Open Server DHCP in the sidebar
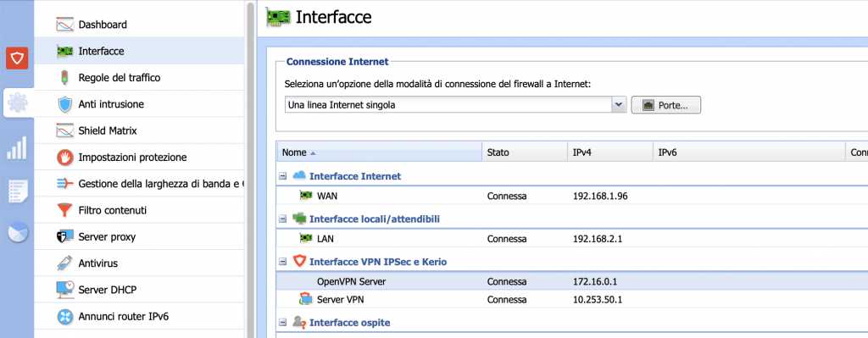868x338 pixels. tap(108, 290)
